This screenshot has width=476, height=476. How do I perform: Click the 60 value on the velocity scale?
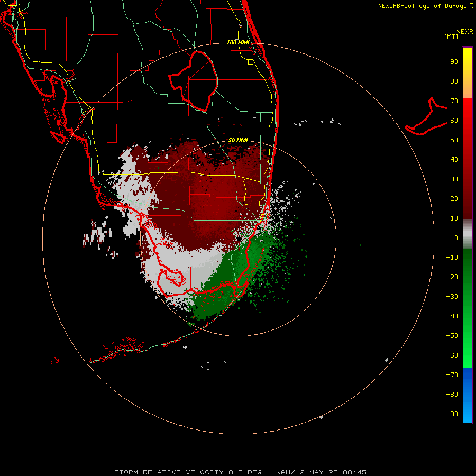point(454,121)
